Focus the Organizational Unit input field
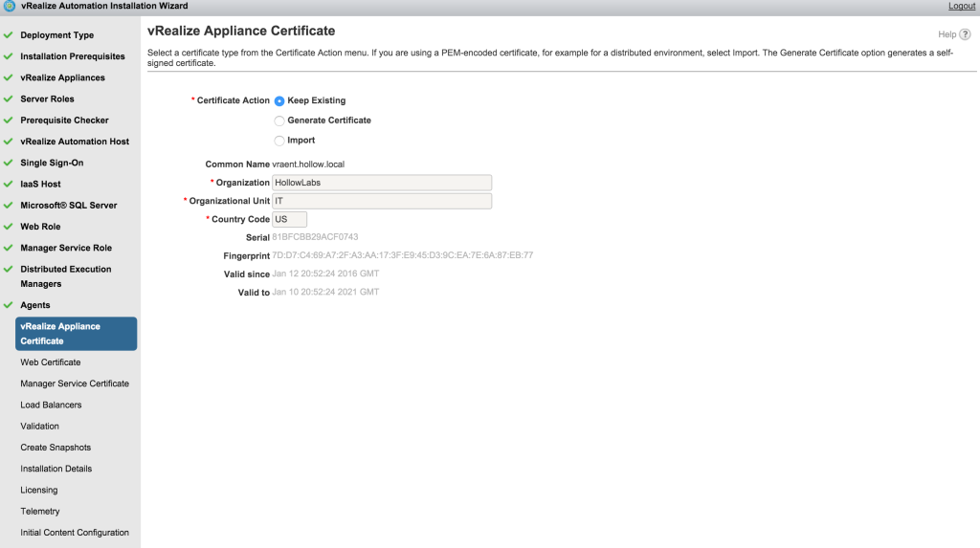This screenshot has height=548, width=980. click(381, 201)
